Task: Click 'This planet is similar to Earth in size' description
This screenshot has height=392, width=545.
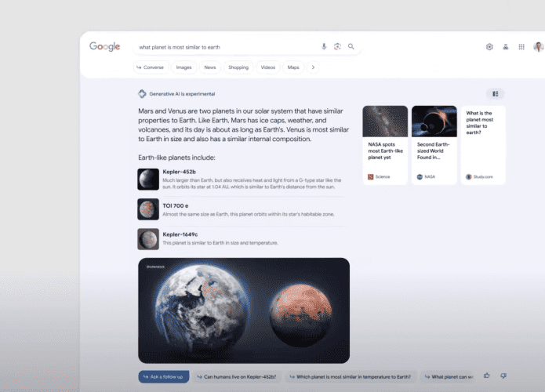Action: click(x=220, y=242)
